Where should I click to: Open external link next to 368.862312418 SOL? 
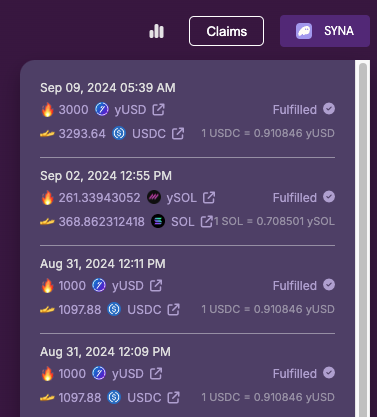point(206,222)
